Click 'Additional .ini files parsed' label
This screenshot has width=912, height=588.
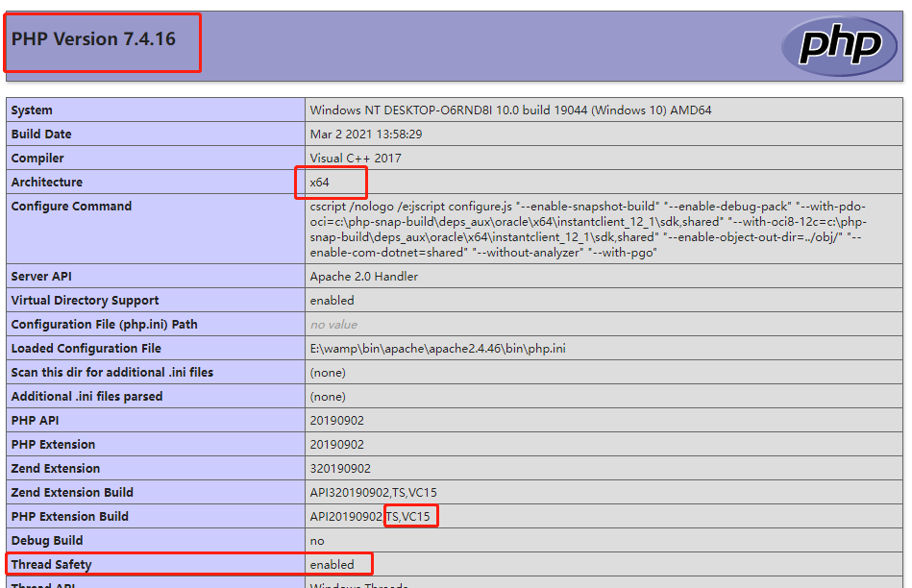pos(86,397)
